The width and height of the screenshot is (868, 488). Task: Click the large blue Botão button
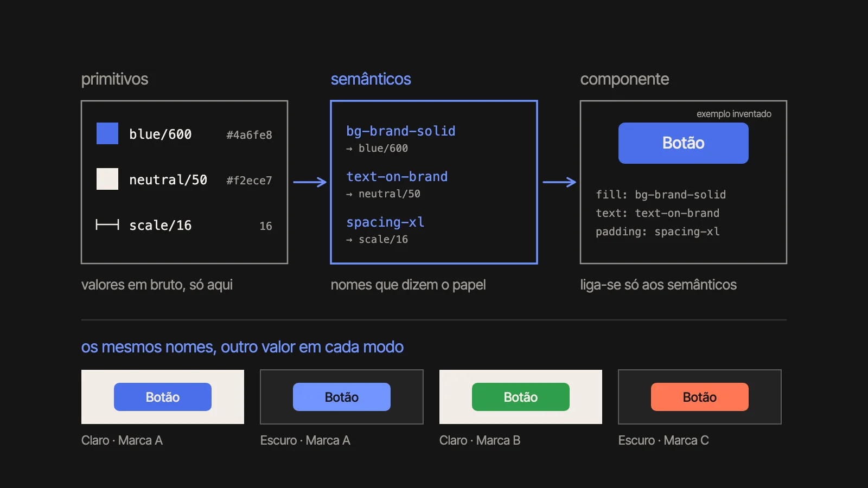click(x=684, y=143)
